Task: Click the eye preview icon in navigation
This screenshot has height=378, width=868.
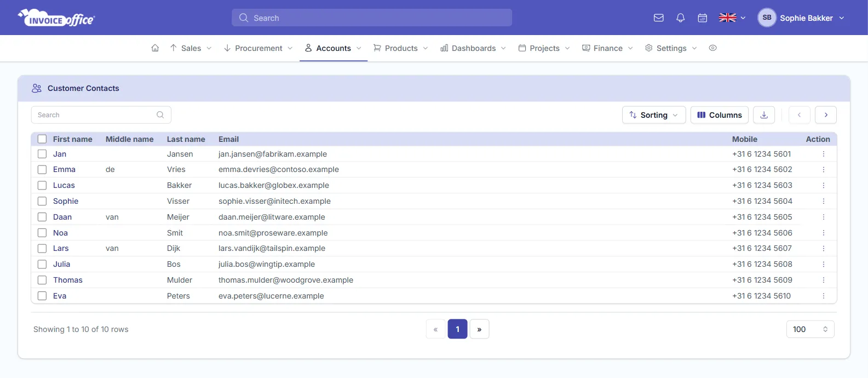Action: (712, 48)
